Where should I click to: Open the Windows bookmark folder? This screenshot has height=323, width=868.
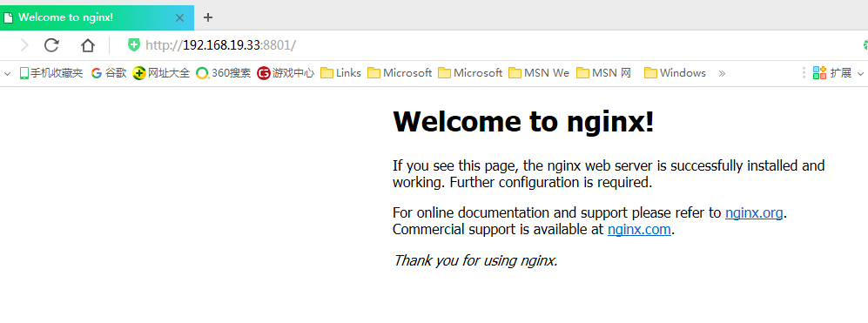click(x=676, y=73)
